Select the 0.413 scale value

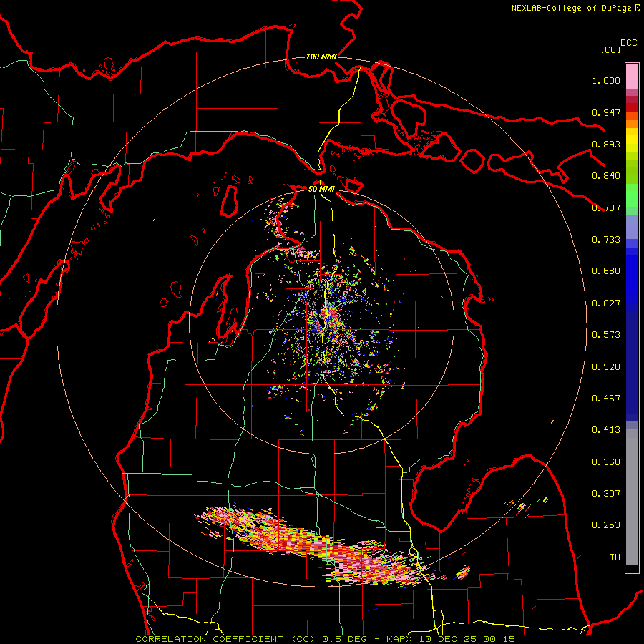coord(606,430)
